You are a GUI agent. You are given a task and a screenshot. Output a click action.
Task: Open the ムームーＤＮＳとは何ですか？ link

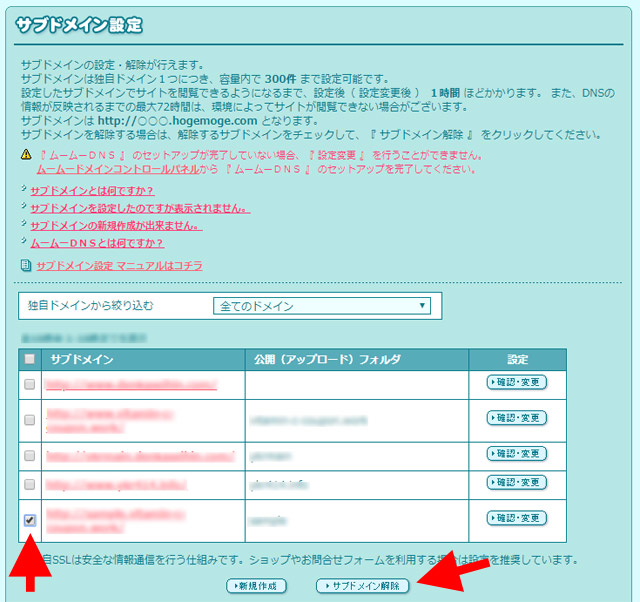coord(97,243)
